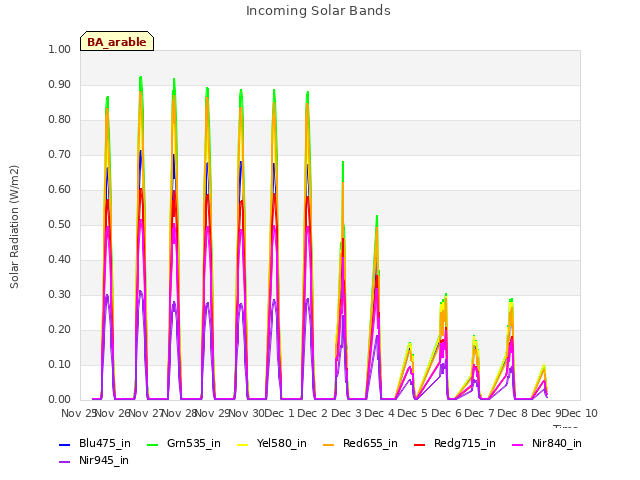The image size is (640, 480).
Task: Click the 0.50 y-axis tick label
Action: [x=60, y=224]
